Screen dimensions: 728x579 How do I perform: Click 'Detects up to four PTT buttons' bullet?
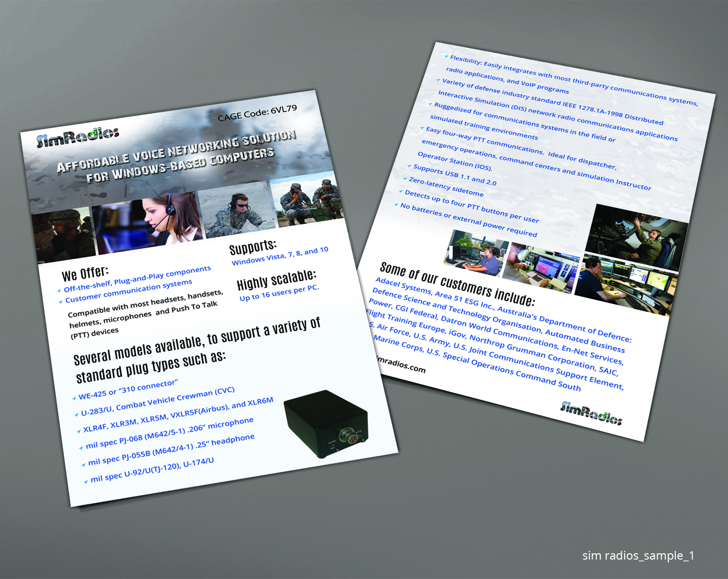(x=471, y=207)
